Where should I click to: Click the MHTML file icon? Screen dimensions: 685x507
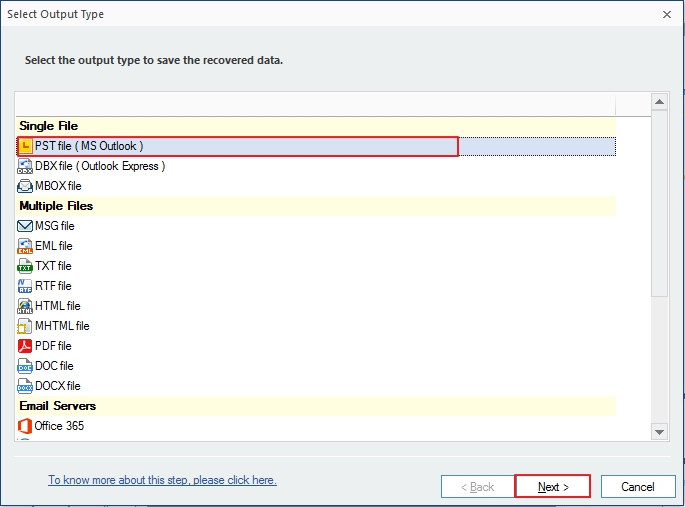[x=25, y=326]
